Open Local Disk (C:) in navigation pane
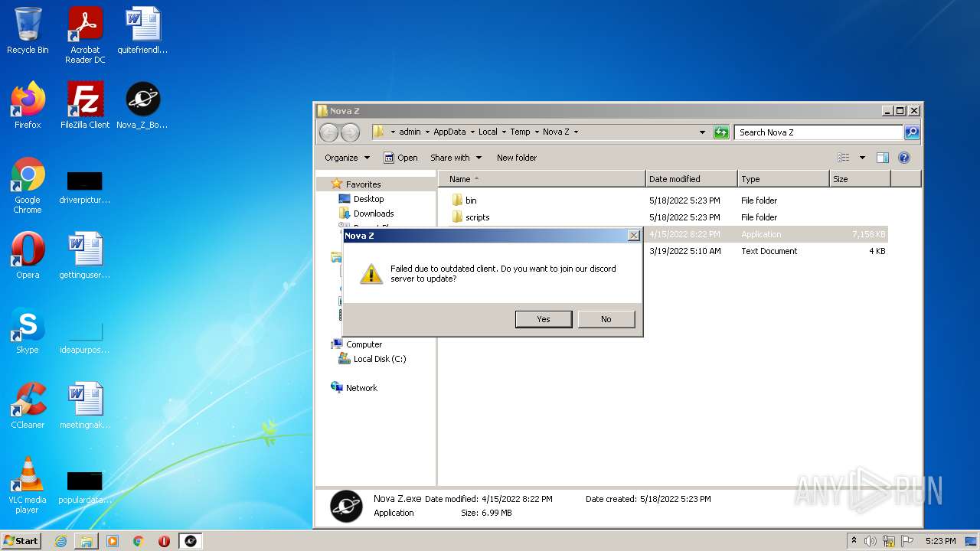 (380, 359)
